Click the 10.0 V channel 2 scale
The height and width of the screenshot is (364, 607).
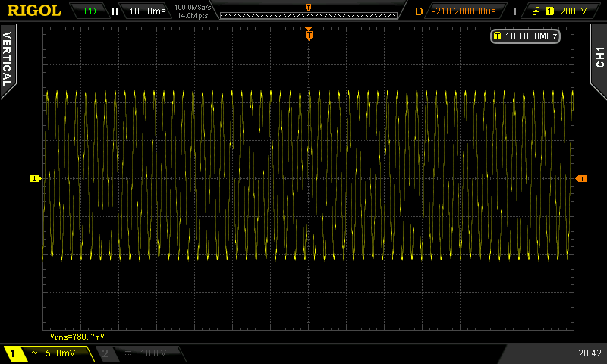154,353
